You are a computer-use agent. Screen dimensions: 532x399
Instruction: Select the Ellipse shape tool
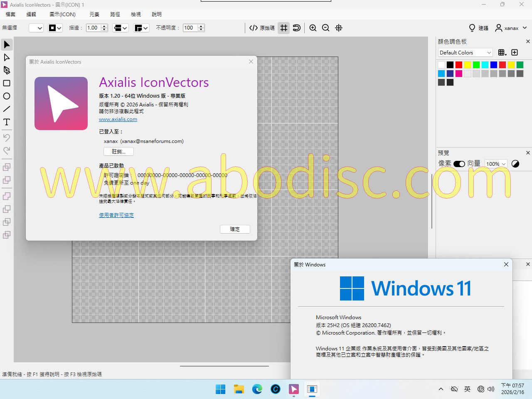[x=7, y=96]
